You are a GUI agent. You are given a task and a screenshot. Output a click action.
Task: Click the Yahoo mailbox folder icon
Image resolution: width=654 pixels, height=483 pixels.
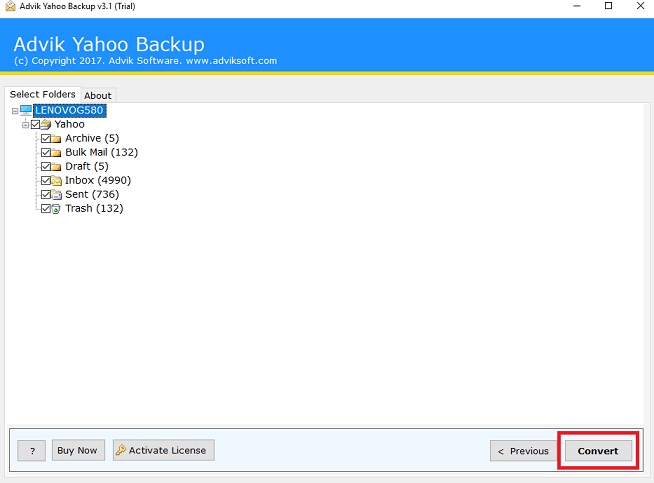[x=46, y=124]
